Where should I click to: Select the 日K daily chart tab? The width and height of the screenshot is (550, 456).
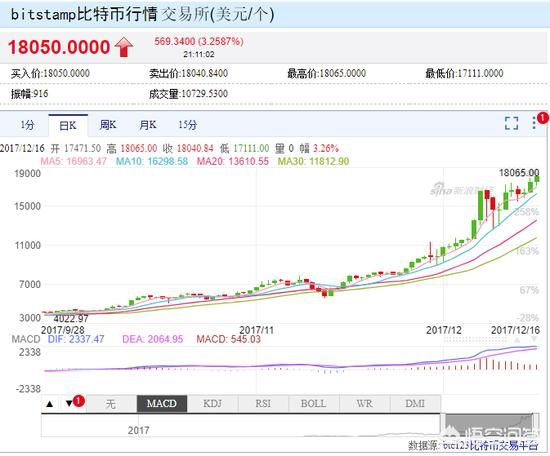(x=68, y=125)
